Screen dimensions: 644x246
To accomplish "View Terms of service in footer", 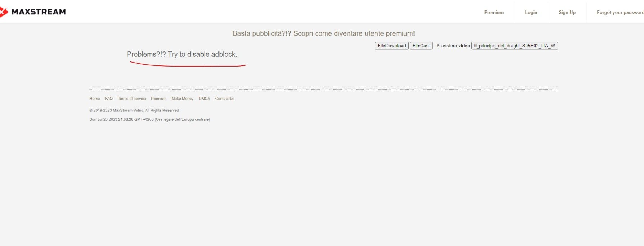I will [x=131, y=99].
